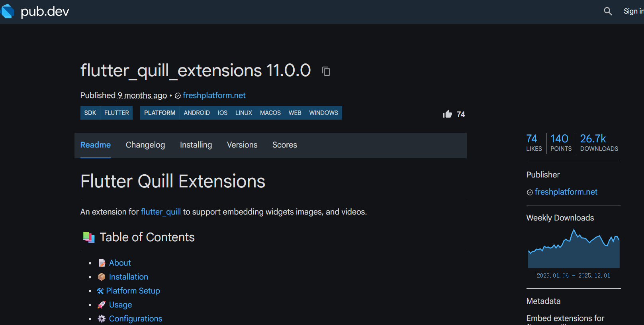Click the ANDROID platform tag
644x325 pixels.
pos(196,113)
